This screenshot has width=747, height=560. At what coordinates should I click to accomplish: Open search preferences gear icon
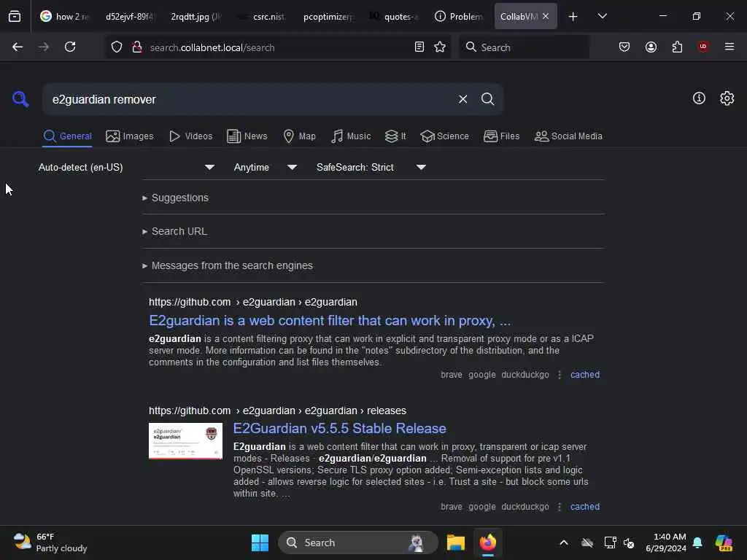coord(727,98)
